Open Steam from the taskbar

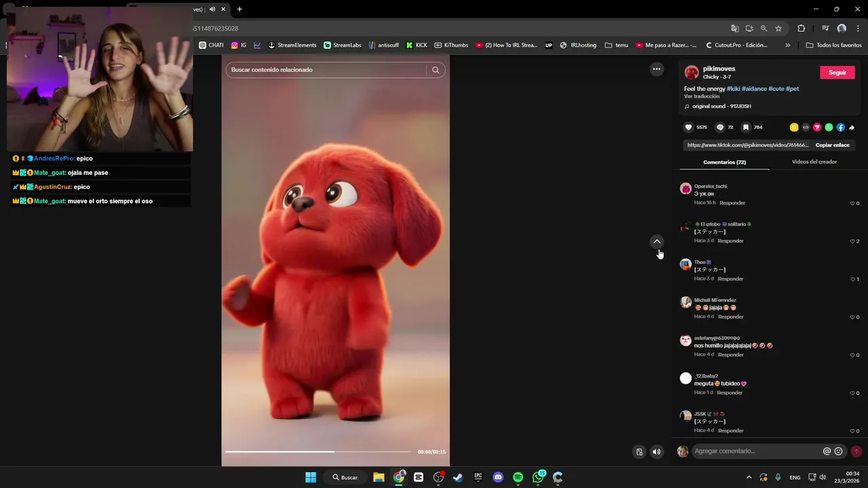coord(458,477)
